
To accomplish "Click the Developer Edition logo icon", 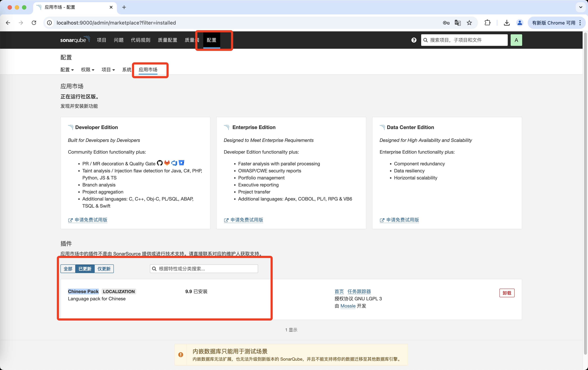I will [71, 127].
